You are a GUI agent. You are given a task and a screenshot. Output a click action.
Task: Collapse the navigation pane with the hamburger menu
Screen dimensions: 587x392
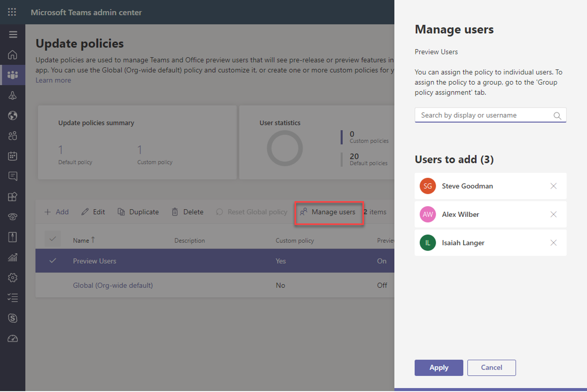(13, 34)
